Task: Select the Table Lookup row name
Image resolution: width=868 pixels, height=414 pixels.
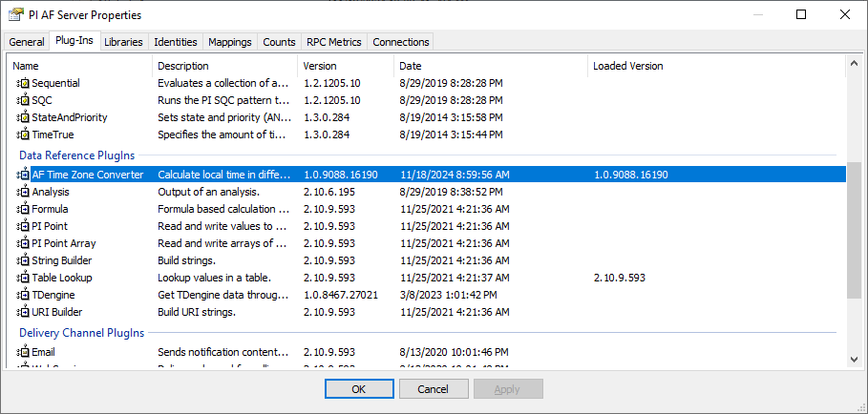Action: coord(62,278)
